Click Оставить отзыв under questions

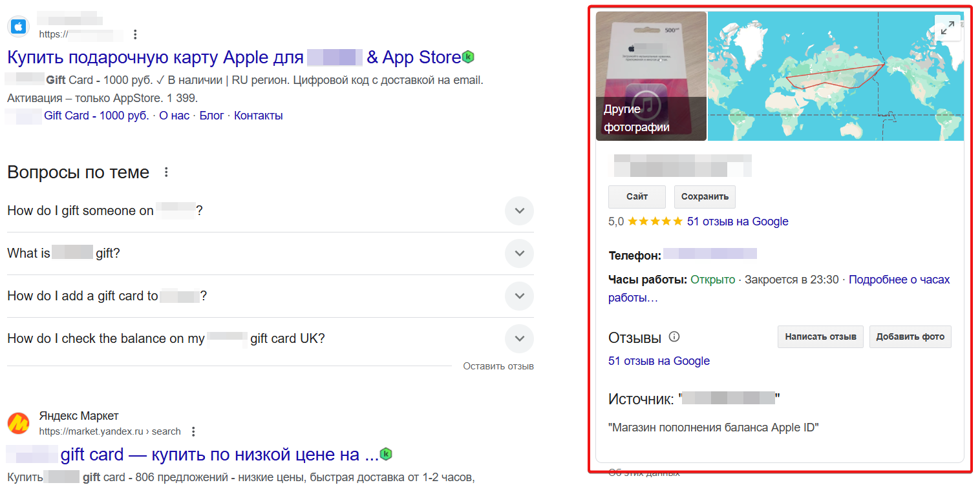pos(498,366)
